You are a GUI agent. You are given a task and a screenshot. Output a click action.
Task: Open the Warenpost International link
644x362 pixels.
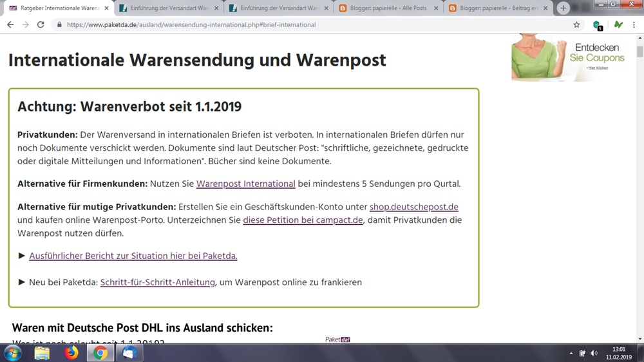(245, 184)
